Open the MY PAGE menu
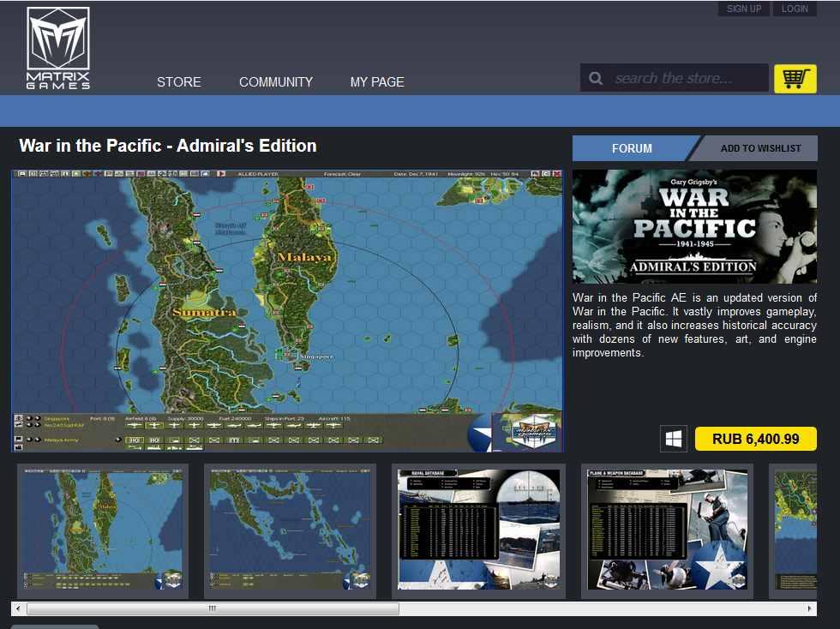Image resolution: width=840 pixels, height=629 pixels. coord(377,82)
